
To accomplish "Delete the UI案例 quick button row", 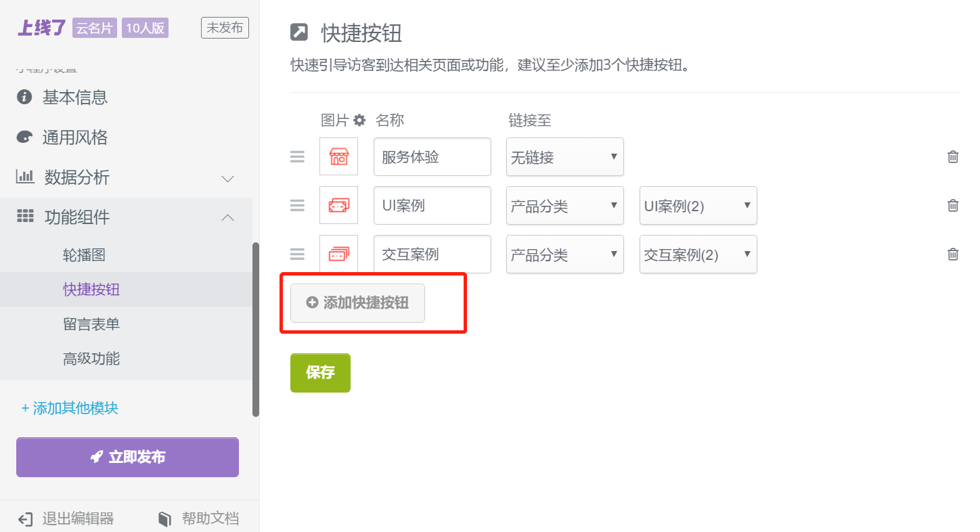I will [x=953, y=206].
